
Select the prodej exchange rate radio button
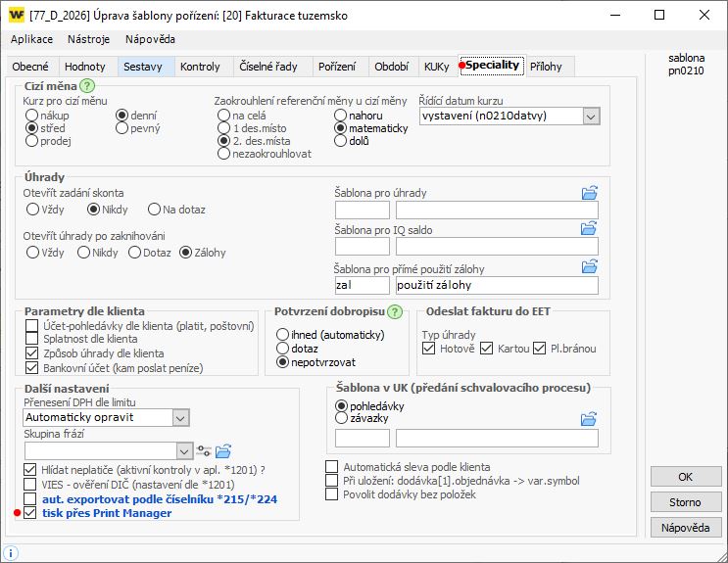click(x=32, y=141)
